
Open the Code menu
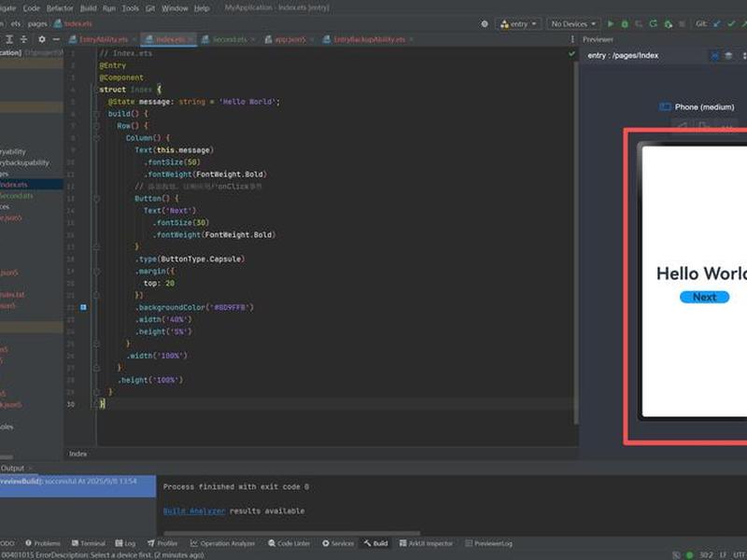click(x=32, y=8)
